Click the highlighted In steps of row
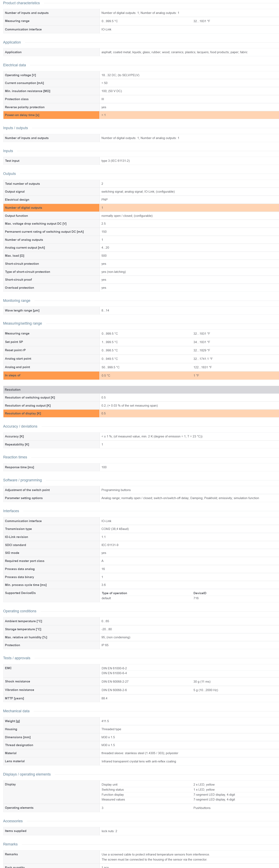 [141, 375]
